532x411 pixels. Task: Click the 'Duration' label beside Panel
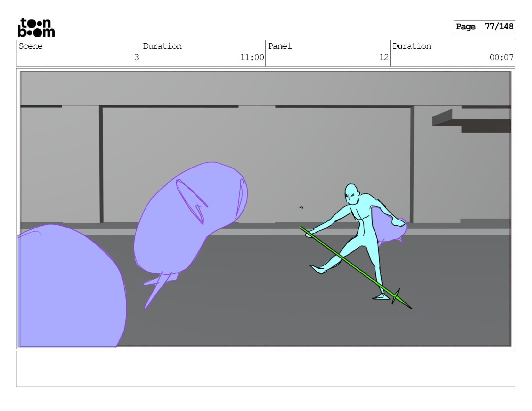[412, 46]
